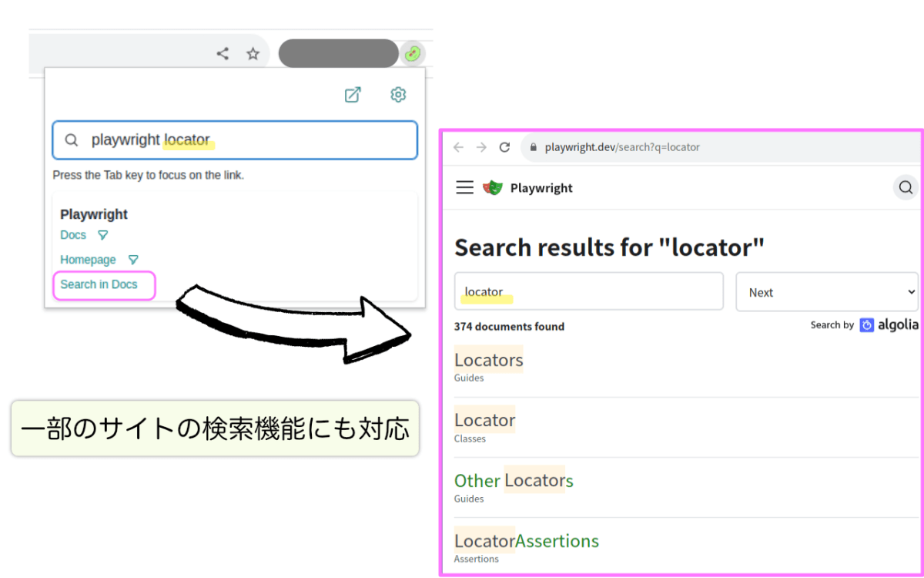Click the 'Search in Docs' link

point(99,284)
